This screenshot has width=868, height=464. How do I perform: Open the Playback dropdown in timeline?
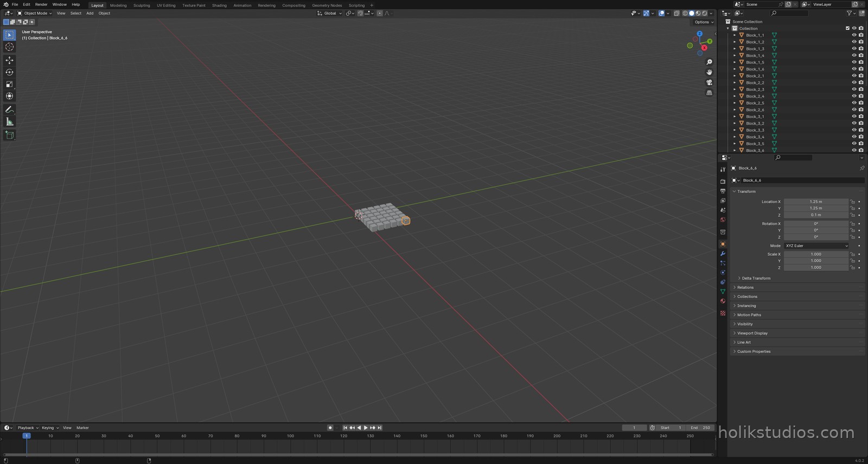click(x=28, y=428)
